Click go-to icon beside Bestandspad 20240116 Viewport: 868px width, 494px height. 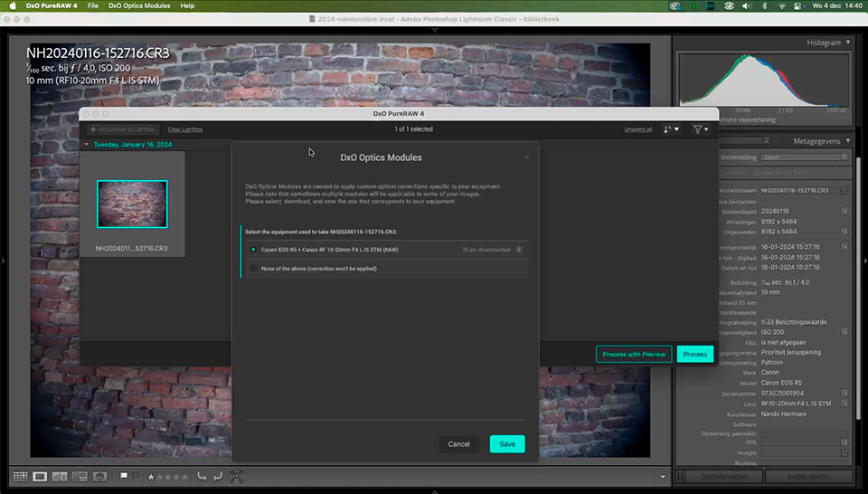pos(844,211)
